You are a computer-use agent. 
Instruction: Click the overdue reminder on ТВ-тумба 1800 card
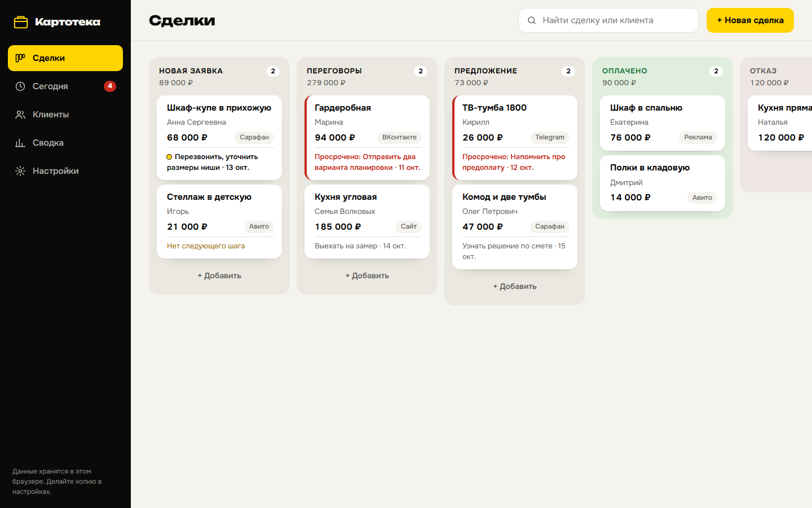coord(514,162)
